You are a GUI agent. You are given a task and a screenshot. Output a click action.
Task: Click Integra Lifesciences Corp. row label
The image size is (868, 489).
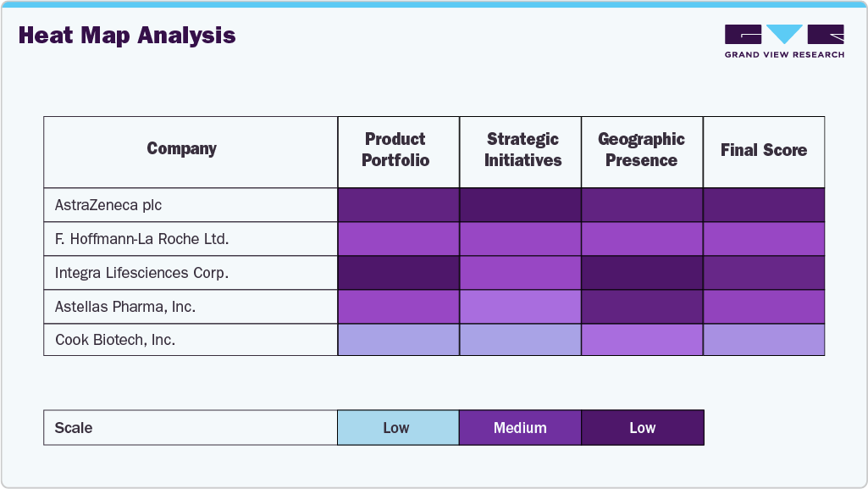(x=141, y=273)
